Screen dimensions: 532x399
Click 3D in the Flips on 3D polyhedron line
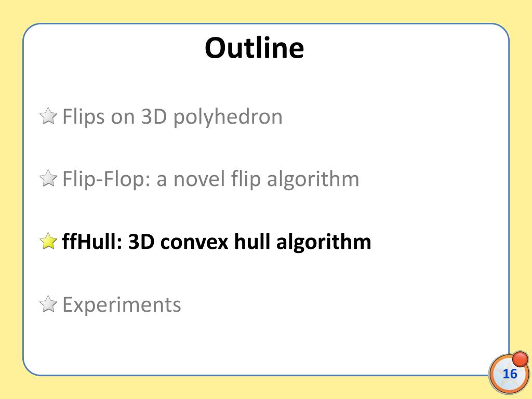click(x=154, y=116)
